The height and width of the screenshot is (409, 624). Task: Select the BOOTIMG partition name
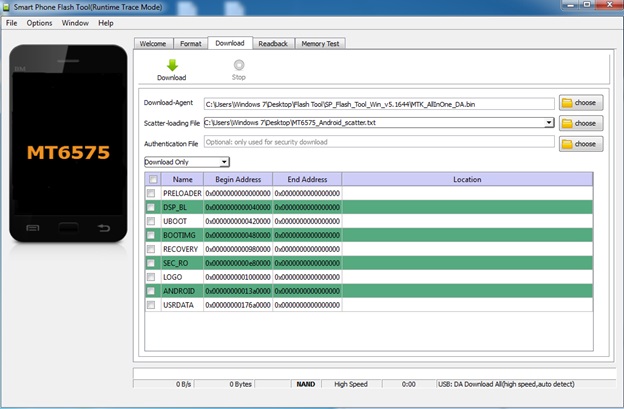click(x=179, y=235)
